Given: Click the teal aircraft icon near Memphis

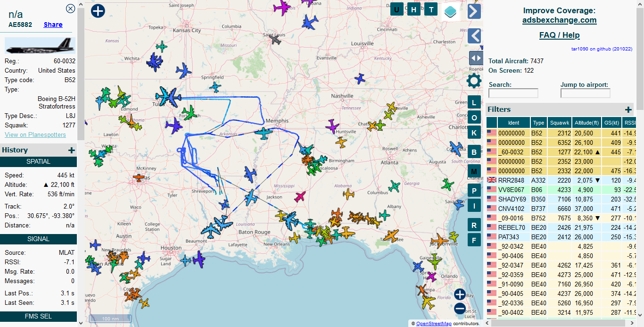Looking at the screenshot, I should point(264,134).
